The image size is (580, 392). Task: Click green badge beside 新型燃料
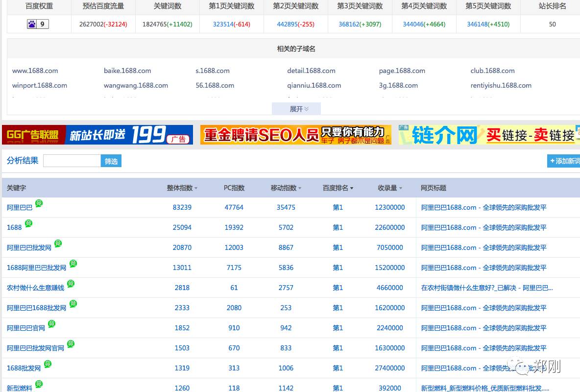(39, 384)
